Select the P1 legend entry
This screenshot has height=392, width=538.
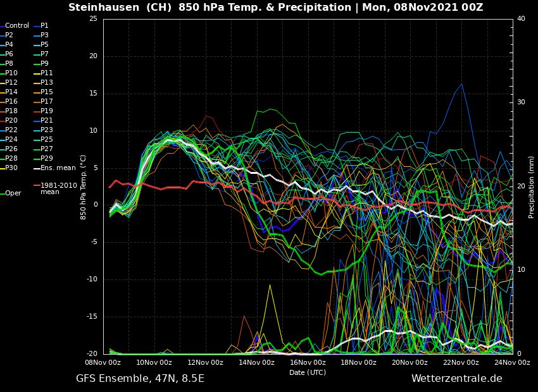[44, 26]
